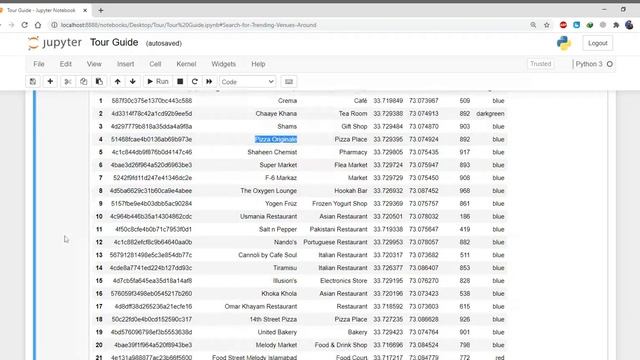The image size is (640, 360).
Task: Click the Logout button
Action: point(598,43)
